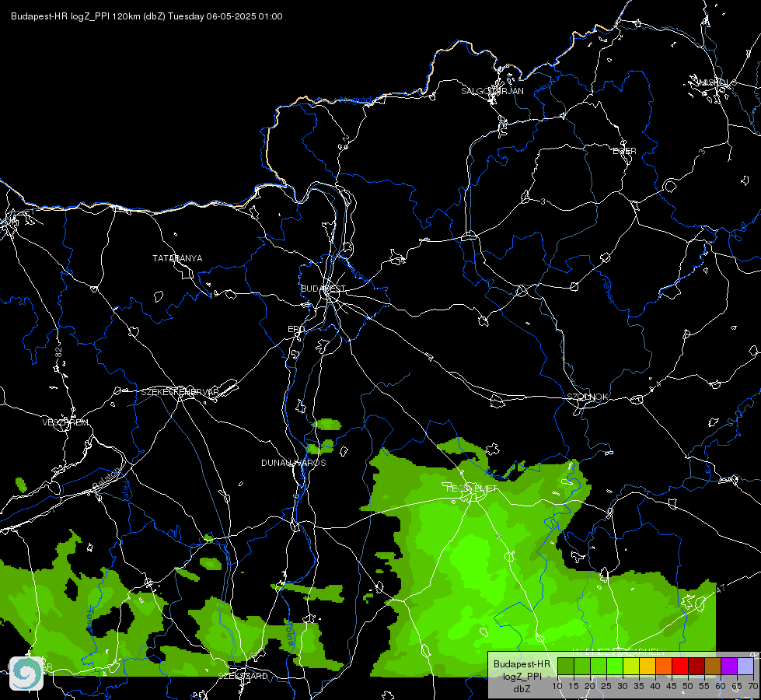Select the orange 40-45 dBZ legend swatch
This screenshot has height=700, width=761.
664,667
